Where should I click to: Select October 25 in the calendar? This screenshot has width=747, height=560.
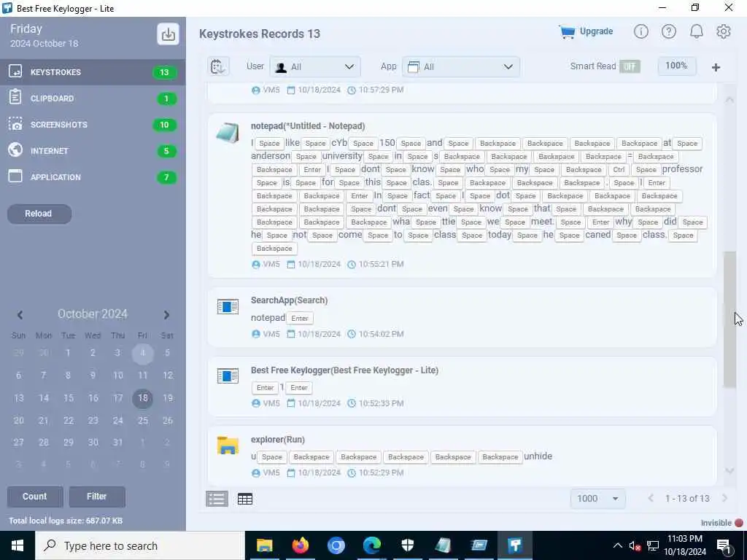(142, 421)
